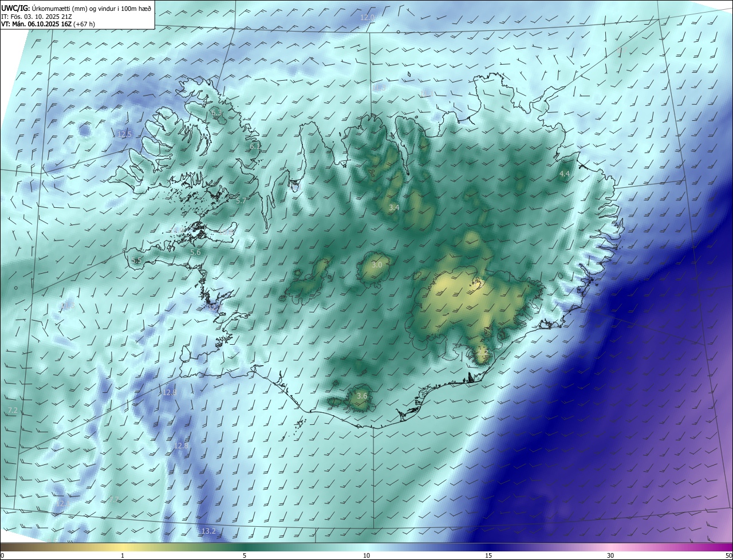
Task: Click the UWC/IG Úrkomumætti title line
Action: tap(77, 7)
